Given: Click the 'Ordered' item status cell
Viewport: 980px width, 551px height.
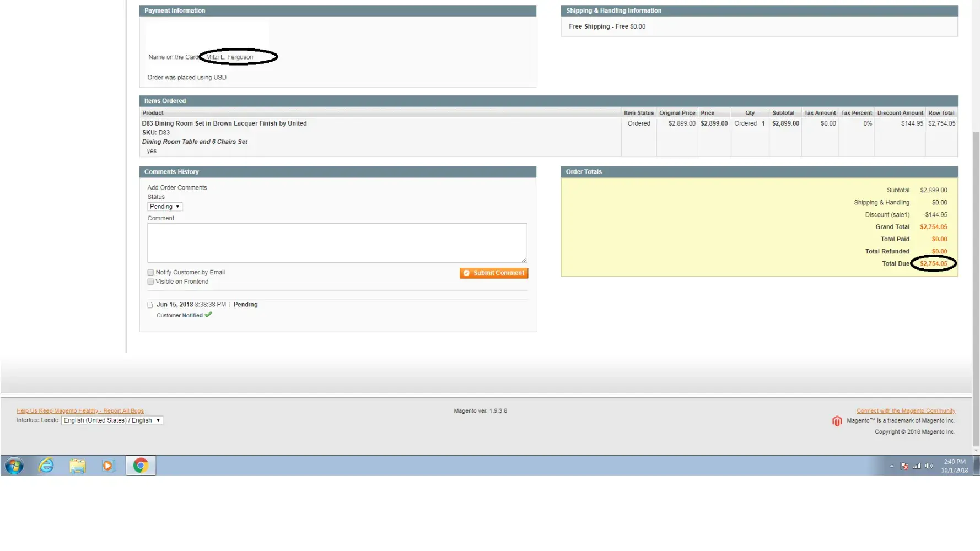Looking at the screenshot, I should click(x=639, y=123).
